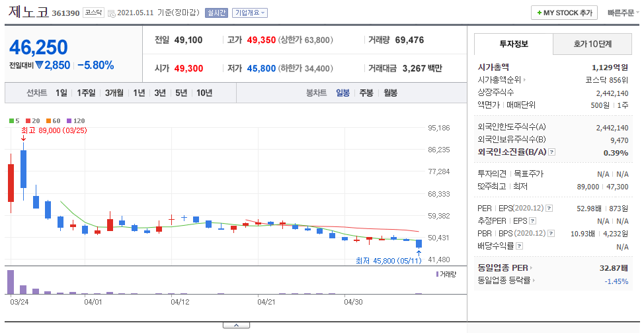Open the 기업개요 dropdown

pyautogui.click(x=250, y=13)
